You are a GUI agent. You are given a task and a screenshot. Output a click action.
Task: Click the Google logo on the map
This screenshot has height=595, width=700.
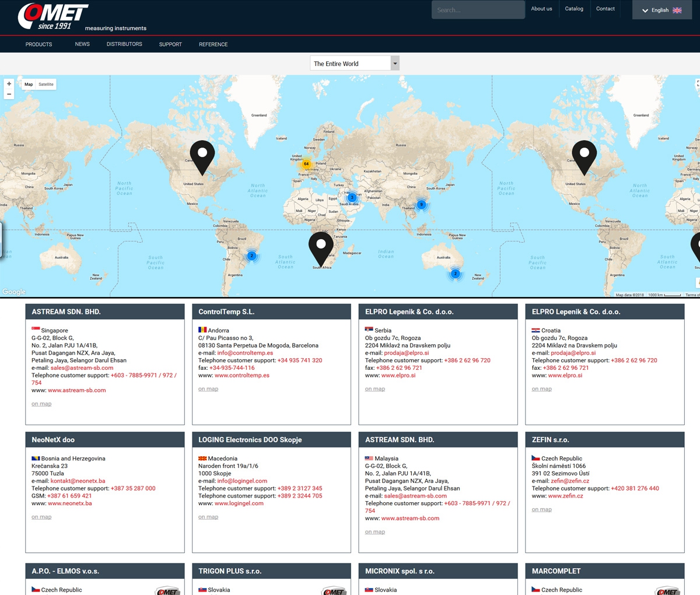14,292
